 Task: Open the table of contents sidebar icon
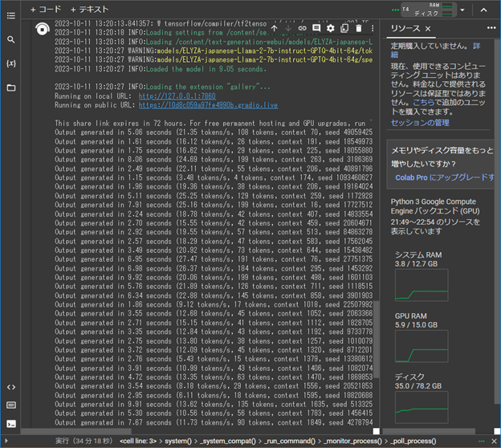10,15
